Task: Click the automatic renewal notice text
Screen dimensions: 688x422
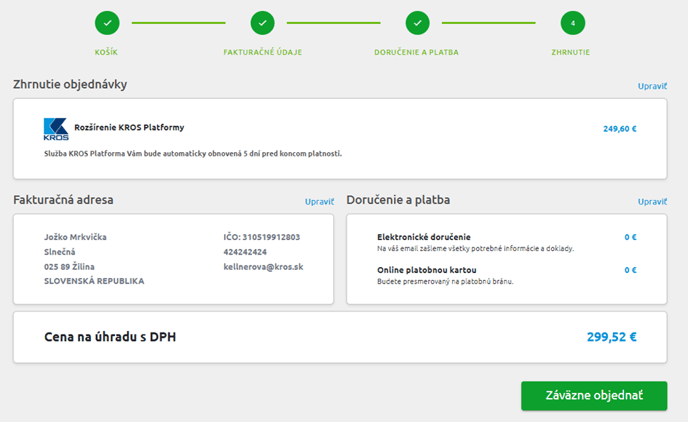Action: pyautogui.click(x=193, y=154)
